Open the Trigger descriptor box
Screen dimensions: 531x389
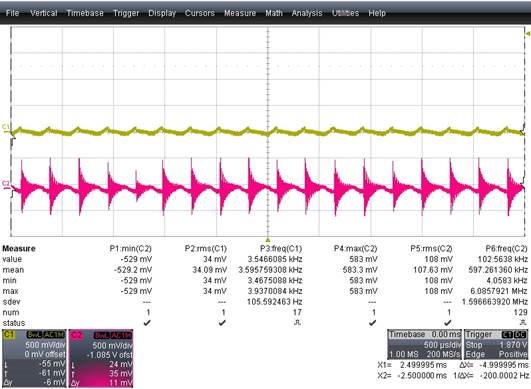coord(496,344)
